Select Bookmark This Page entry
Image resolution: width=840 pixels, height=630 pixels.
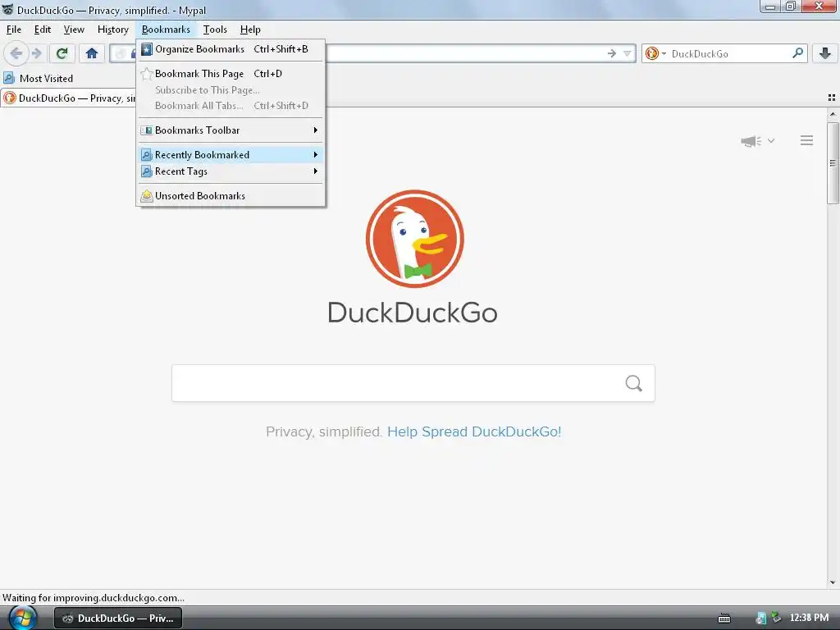pos(231,74)
